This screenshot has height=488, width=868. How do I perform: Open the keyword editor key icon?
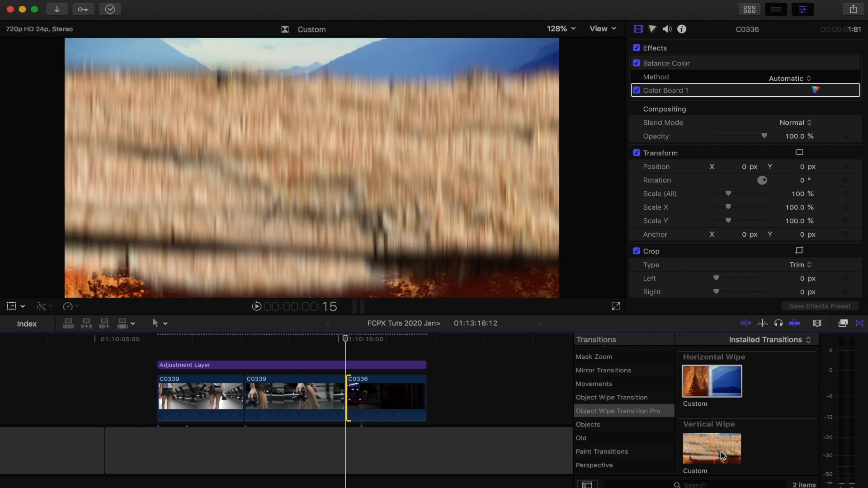click(x=83, y=9)
